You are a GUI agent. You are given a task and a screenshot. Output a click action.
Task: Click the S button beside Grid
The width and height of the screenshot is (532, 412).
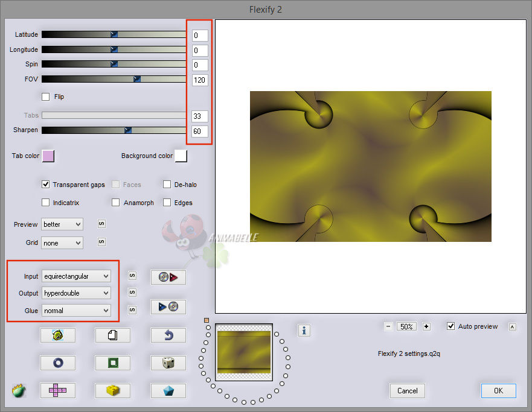pos(101,242)
